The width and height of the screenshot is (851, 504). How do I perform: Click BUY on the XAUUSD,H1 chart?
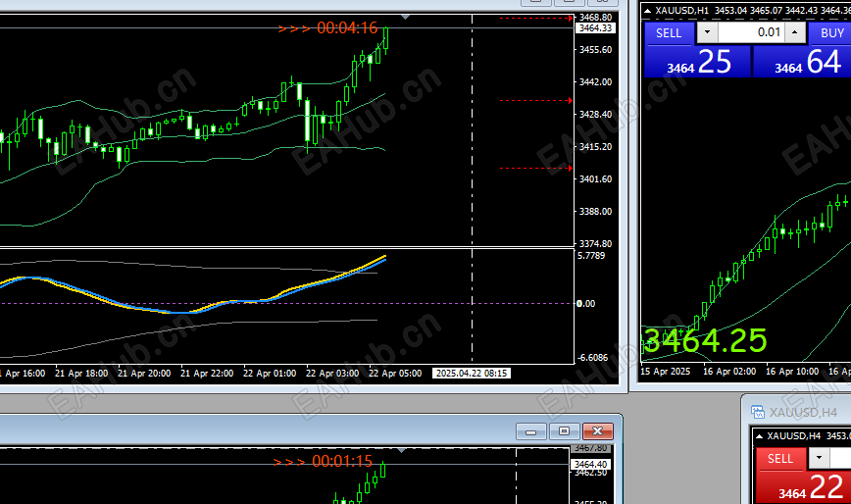(x=831, y=33)
